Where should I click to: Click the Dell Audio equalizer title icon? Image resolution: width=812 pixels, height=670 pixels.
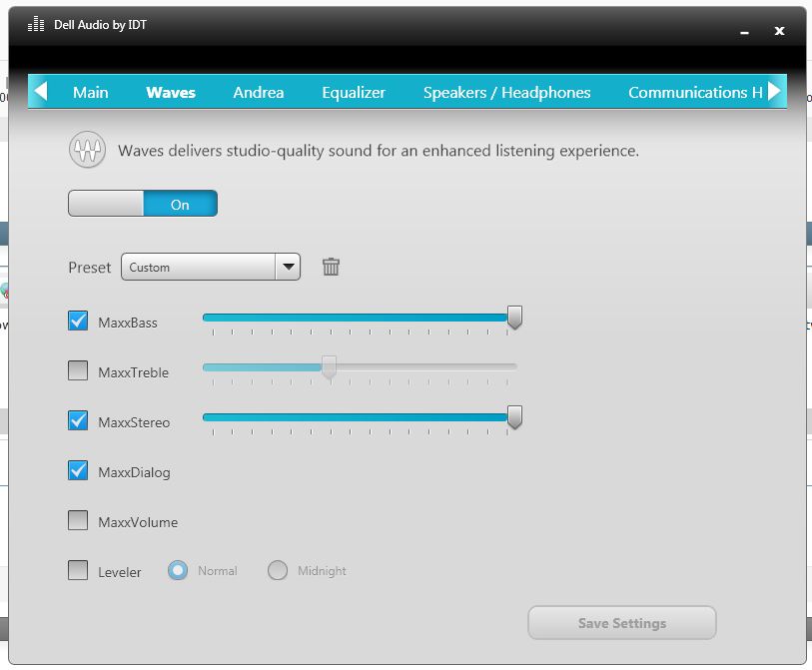36,24
